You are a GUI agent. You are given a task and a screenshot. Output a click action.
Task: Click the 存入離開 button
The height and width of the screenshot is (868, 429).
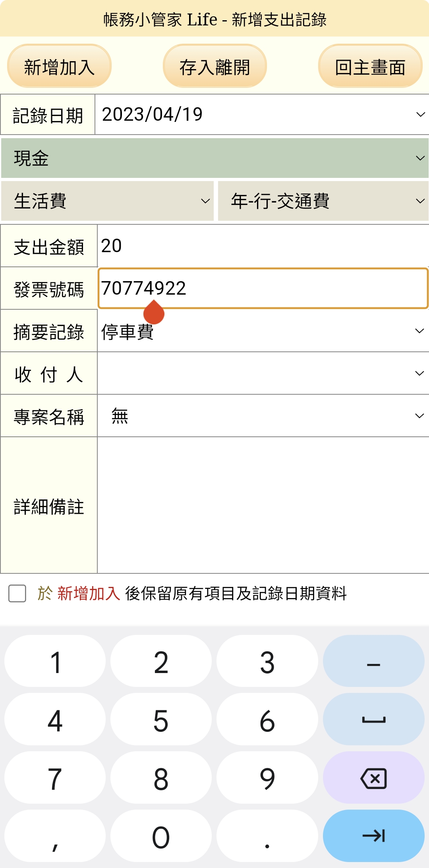(x=215, y=66)
